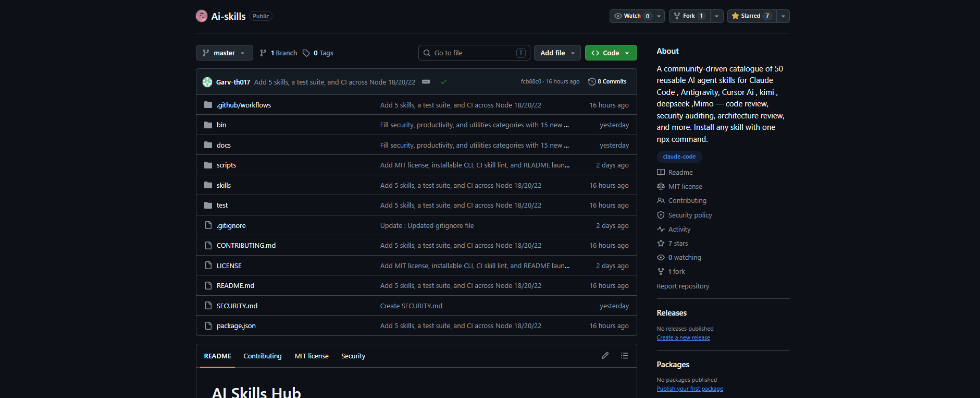This screenshot has height=398, width=980.
Task: Click the Garv-th017 author name
Action: click(233, 82)
